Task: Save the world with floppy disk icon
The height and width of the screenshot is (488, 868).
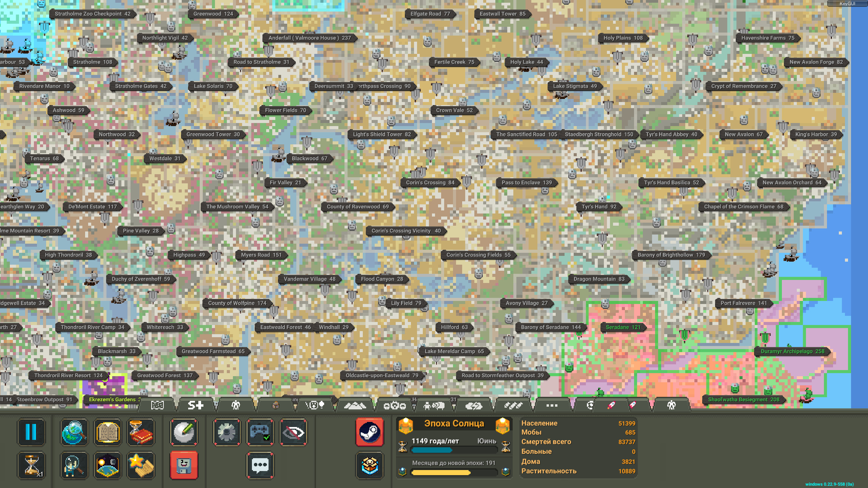Action: click(x=184, y=465)
